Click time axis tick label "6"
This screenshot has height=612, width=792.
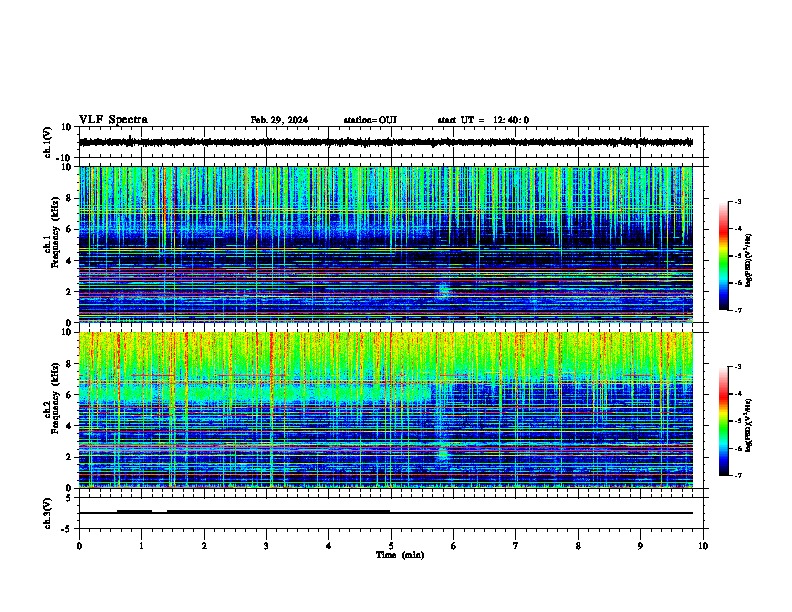click(x=454, y=546)
